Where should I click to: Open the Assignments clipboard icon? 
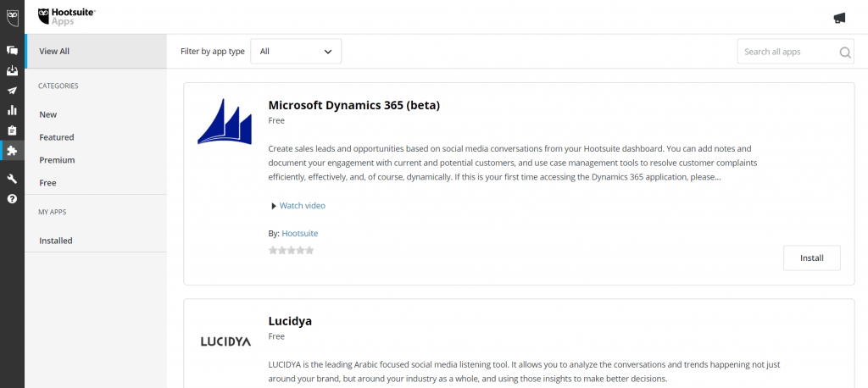point(12,130)
